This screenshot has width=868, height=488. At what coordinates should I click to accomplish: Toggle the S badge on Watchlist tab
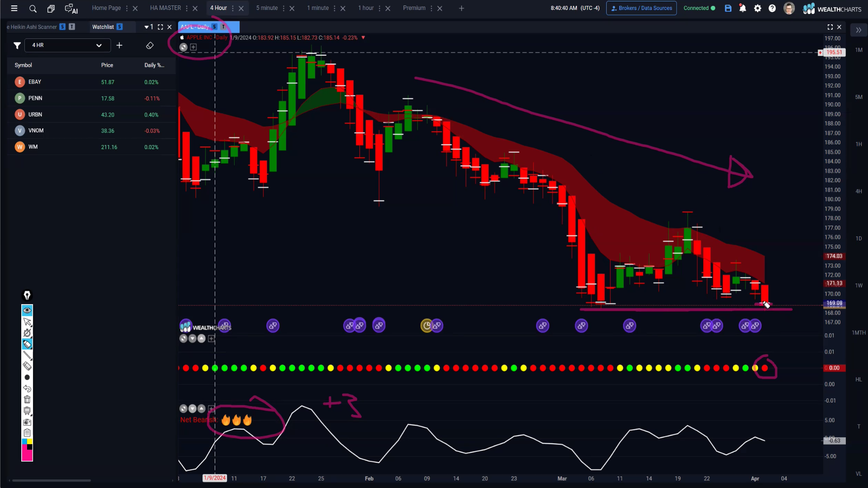pyautogui.click(x=119, y=27)
